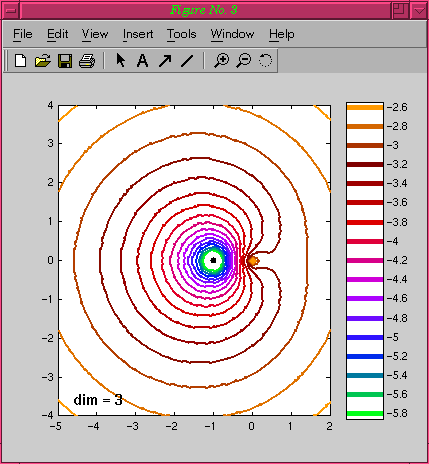Select the Insert Line tool
Image resolution: width=429 pixels, height=464 pixels.
pyautogui.click(x=187, y=61)
